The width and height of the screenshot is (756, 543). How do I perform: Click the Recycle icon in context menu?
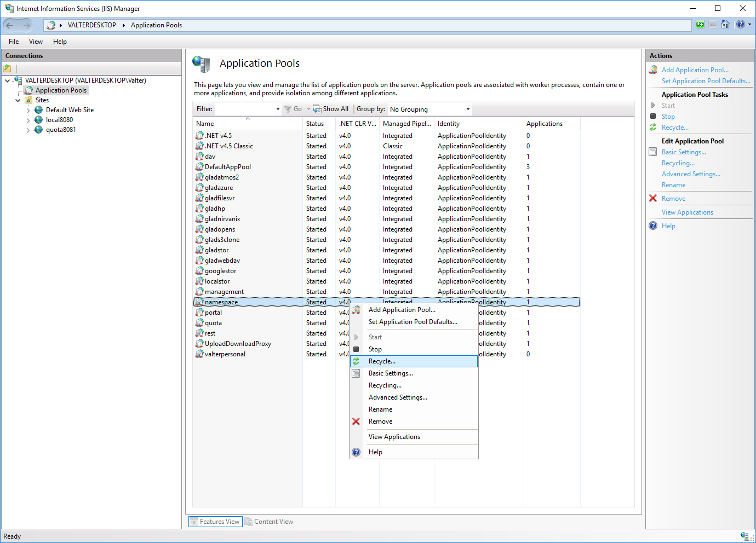(356, 361)
